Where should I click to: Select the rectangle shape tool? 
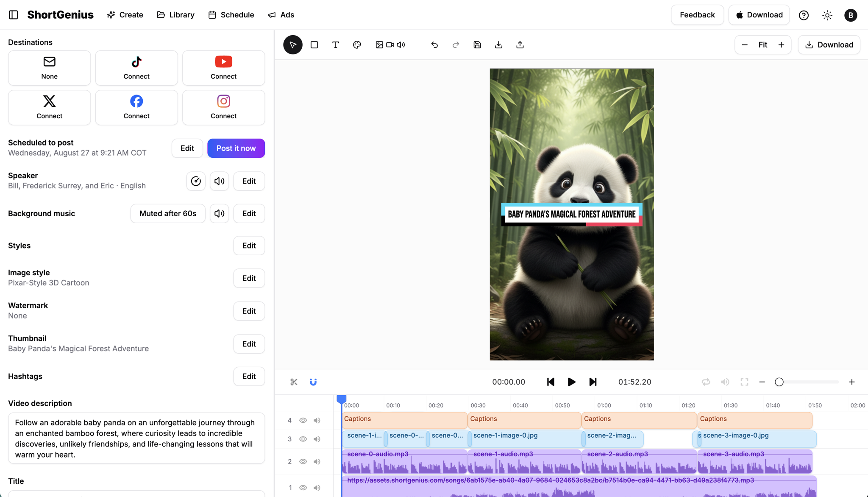tap(314, 45)
